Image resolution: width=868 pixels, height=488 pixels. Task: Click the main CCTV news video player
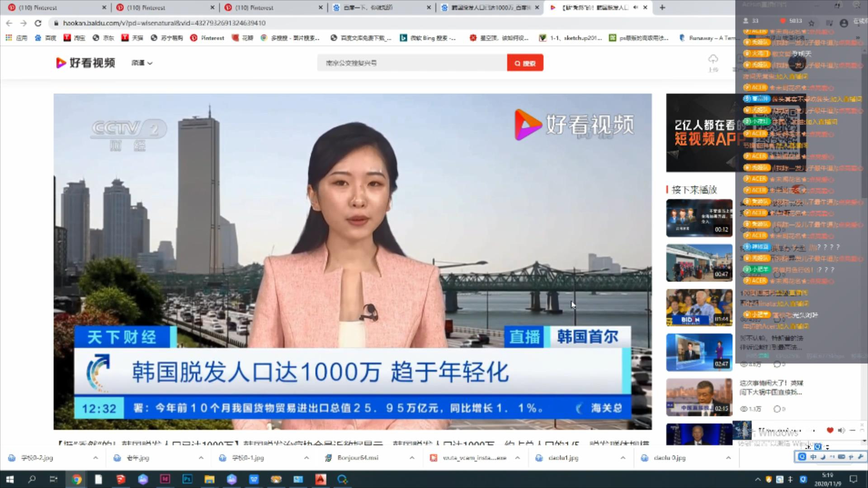pos(353,261)
